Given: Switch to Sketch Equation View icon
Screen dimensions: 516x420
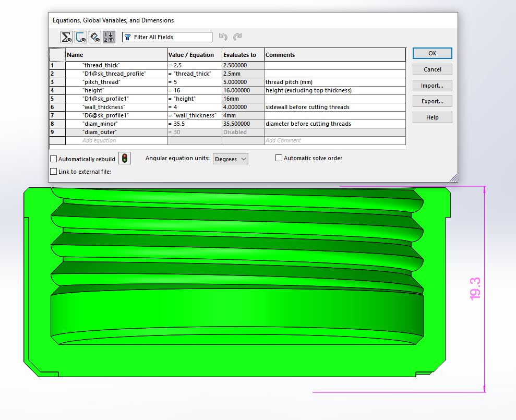Looking at the screenshot, I should click(81, 37).
